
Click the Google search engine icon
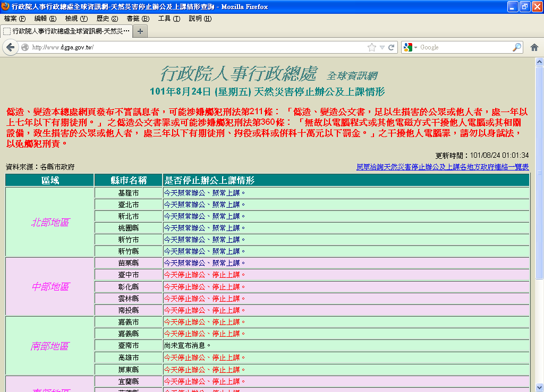point(408,47)
